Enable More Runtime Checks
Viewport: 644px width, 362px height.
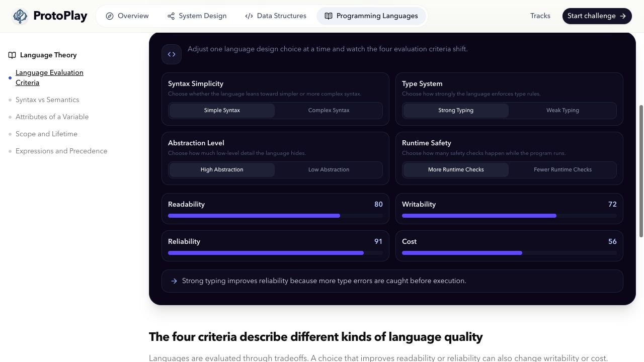pos(456,170)
